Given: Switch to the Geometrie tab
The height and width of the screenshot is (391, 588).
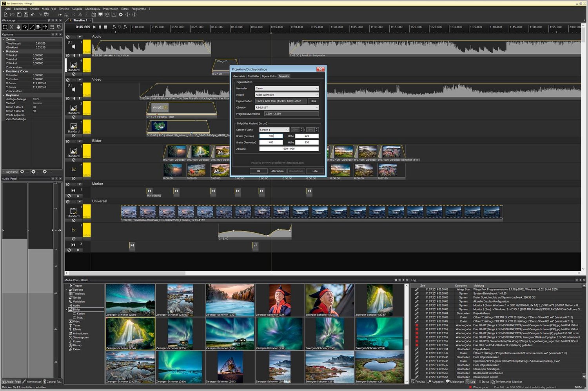Looking at the screenshot, I should [x=239, y=76].
